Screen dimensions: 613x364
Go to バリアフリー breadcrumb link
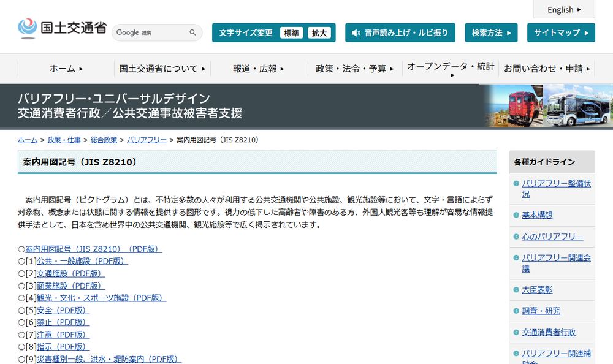pyautogui.click(x=147, y=140)
